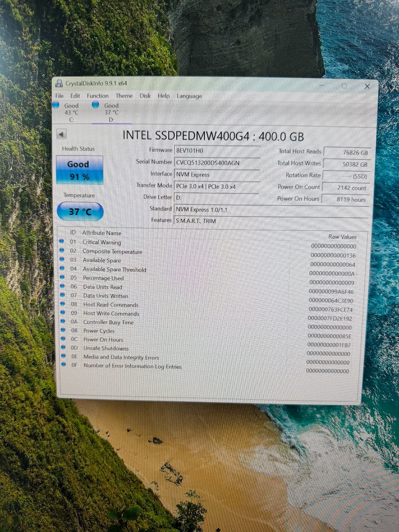The width and height of the screenshot is (399, 532).
Task: Select the Unsafe Shutdowns attribute name
Action: pos(106,348)
